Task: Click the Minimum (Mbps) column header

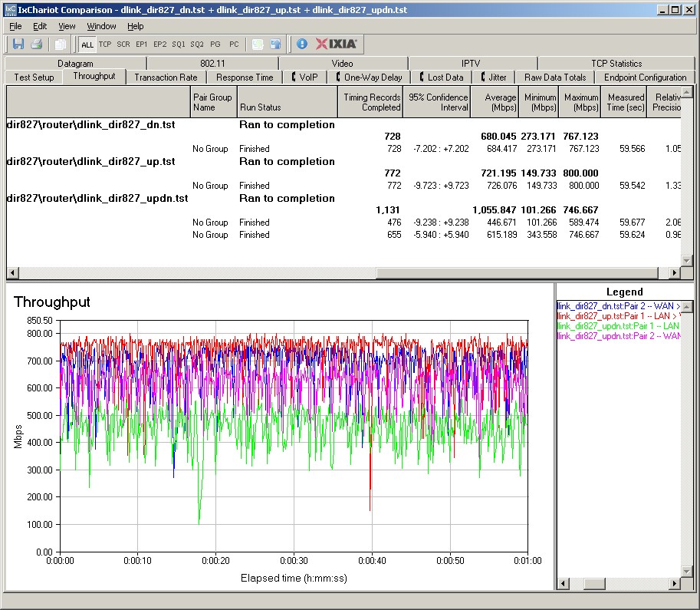Action: 539,102
